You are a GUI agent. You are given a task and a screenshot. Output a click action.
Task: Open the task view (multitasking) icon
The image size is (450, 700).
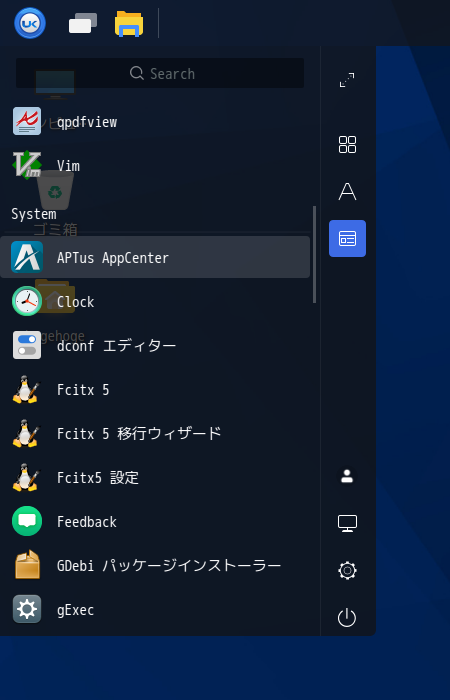coord(83,23)
